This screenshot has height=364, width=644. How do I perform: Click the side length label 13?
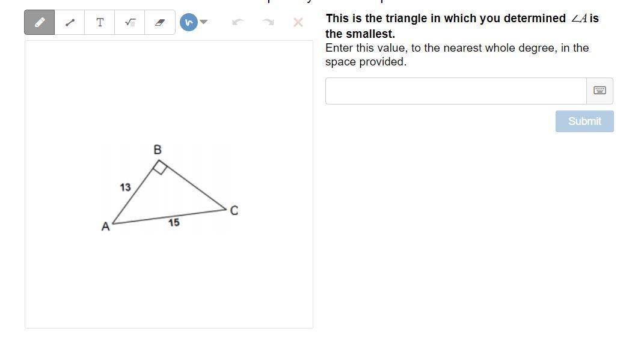coord(125,187)
